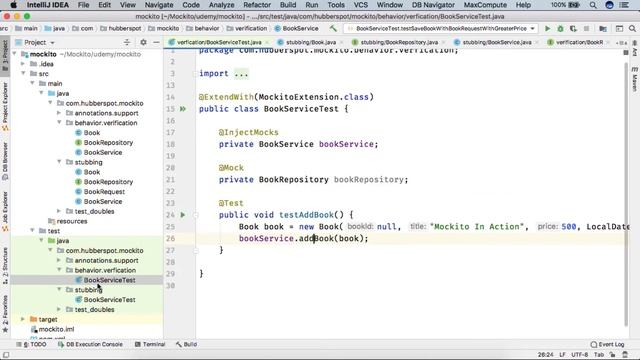Open the Project view dropdown
This screenshot has height=360, width=640.
(52, 42)
